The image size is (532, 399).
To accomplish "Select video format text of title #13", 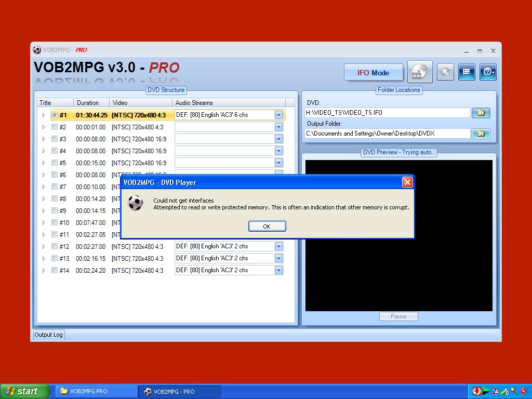I will coord(137,259).
